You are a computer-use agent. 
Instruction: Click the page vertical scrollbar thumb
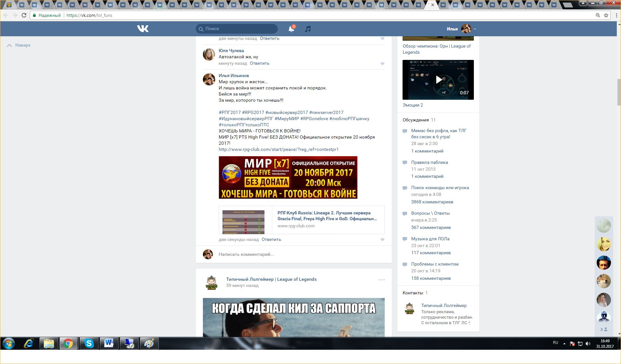(x=619, y=92)
